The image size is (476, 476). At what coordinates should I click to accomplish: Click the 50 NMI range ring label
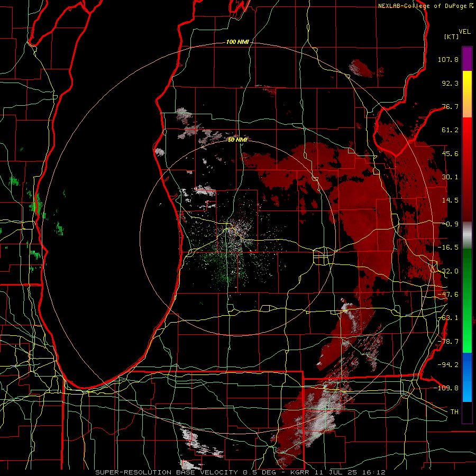tap(237, 140)
